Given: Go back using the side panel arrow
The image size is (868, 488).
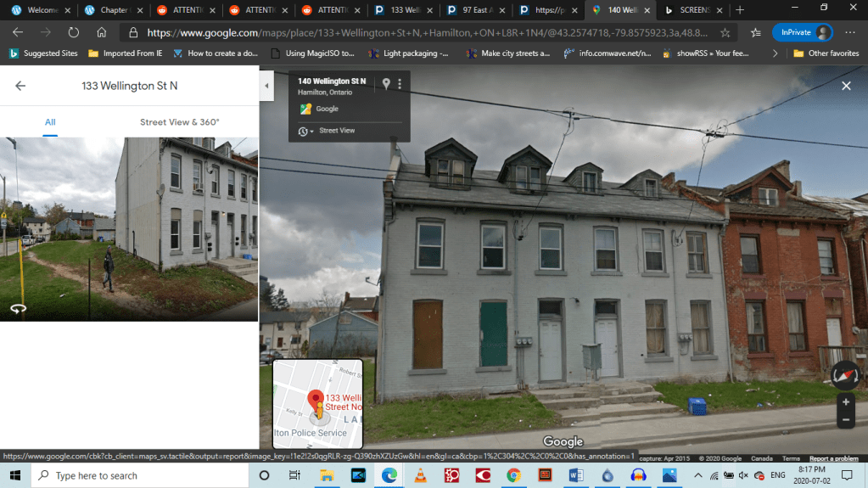Looking at the screenshot, I should (x=20, y=86).
